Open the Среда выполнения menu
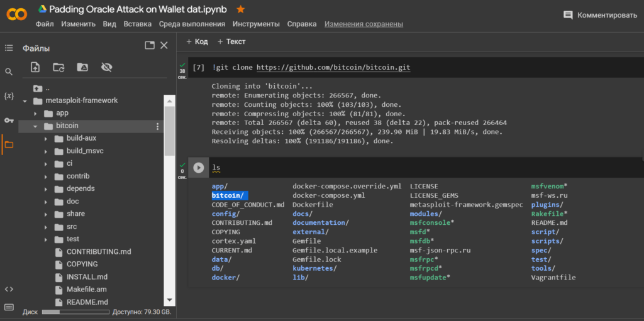This screenshot has width=644, height=321. click(192, 24)
